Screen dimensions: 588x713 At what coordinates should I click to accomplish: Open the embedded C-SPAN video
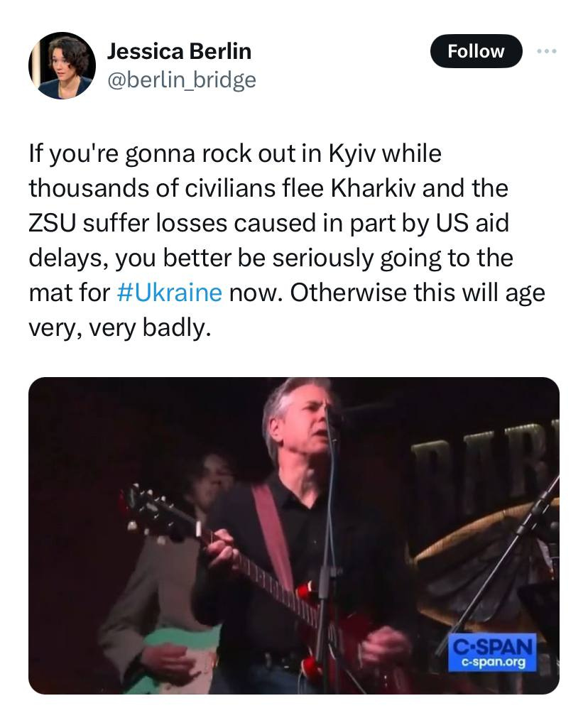coord(294,535)
